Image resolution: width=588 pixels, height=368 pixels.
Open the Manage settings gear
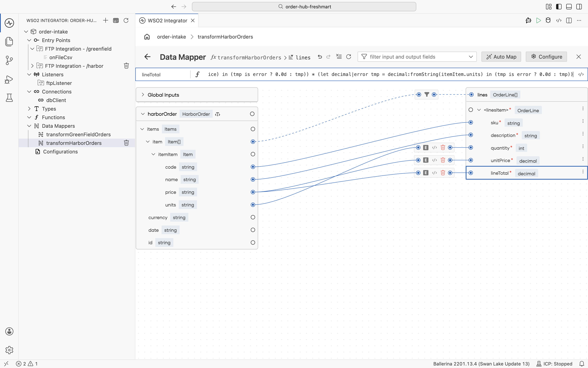pos(9,350)
